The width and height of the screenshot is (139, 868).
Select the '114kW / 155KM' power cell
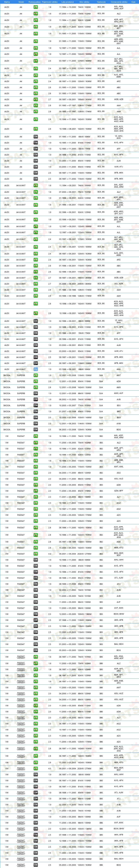85,424
